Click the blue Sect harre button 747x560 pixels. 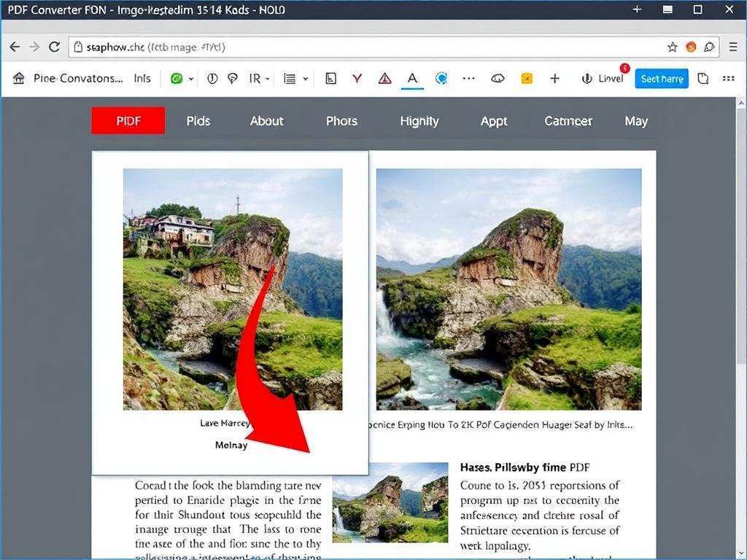[x=662, y=79]
